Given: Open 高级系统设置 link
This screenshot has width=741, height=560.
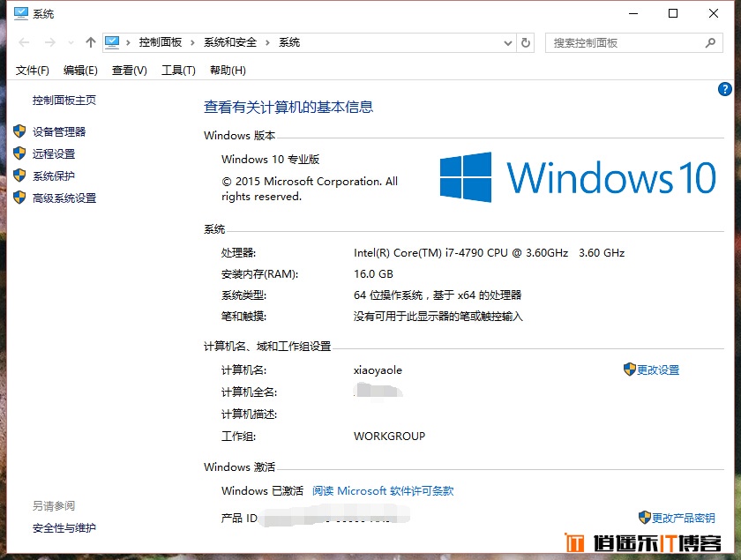Looking at the screenshot, I should (x=64, y=198).
